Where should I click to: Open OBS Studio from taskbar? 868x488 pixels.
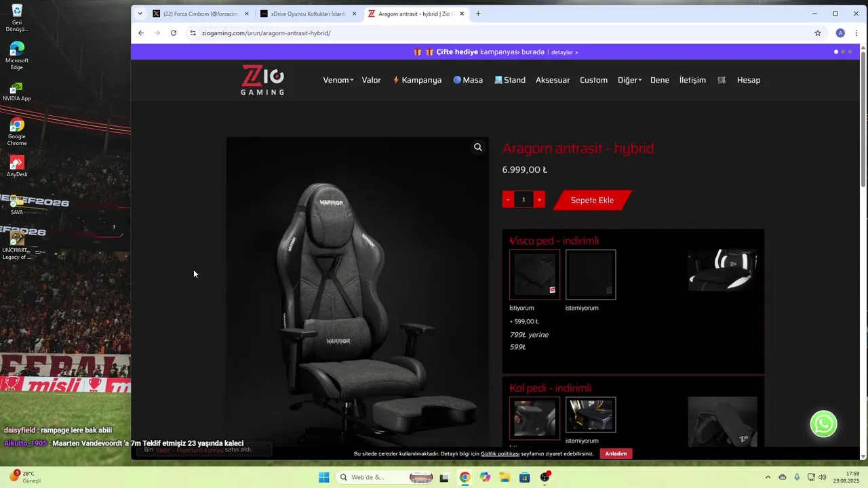click(545, 477)
